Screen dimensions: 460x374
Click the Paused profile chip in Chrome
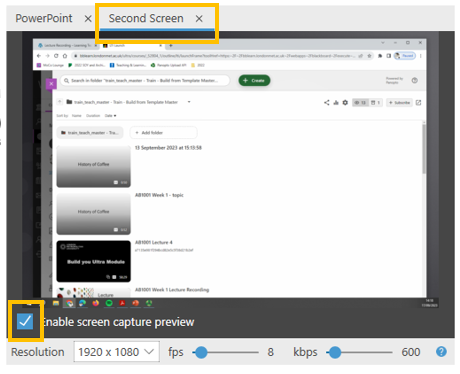pyautogui.click(x=405, y=56)
